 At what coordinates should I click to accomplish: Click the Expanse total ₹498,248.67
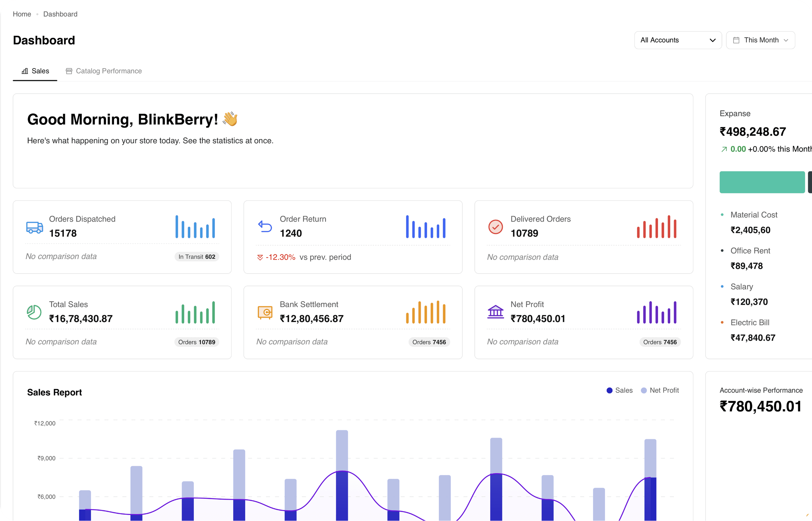coord(753,132)
